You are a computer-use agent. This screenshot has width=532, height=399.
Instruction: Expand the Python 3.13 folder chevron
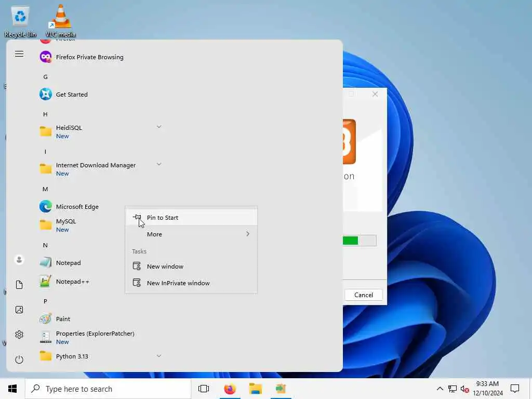pos(159,355)
